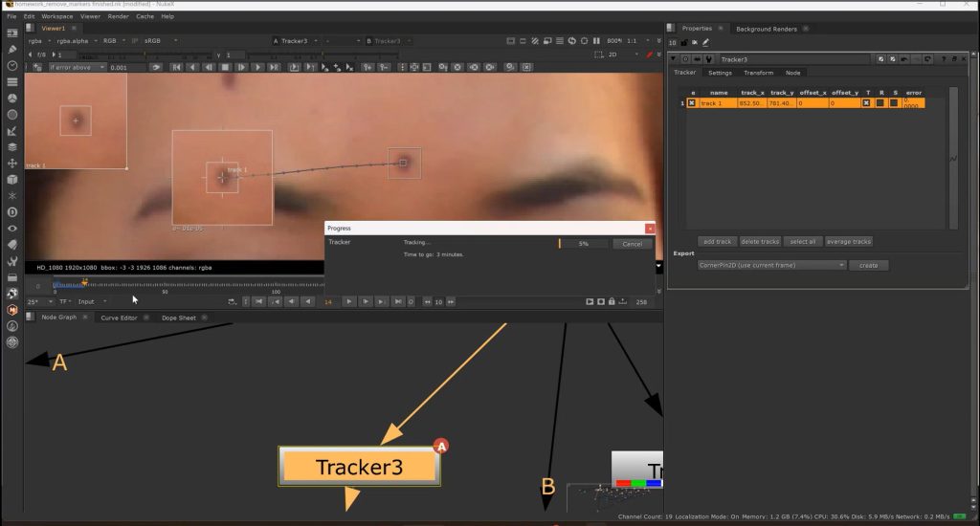Open the Furnace orange hexagon icon
The height and width of the screenshot is (526, 980).
11,310
